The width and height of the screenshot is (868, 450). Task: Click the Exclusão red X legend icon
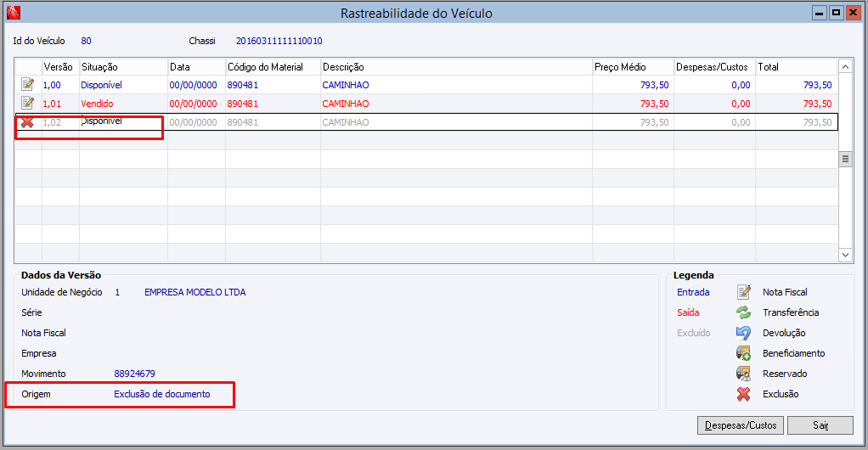point(743,394)
